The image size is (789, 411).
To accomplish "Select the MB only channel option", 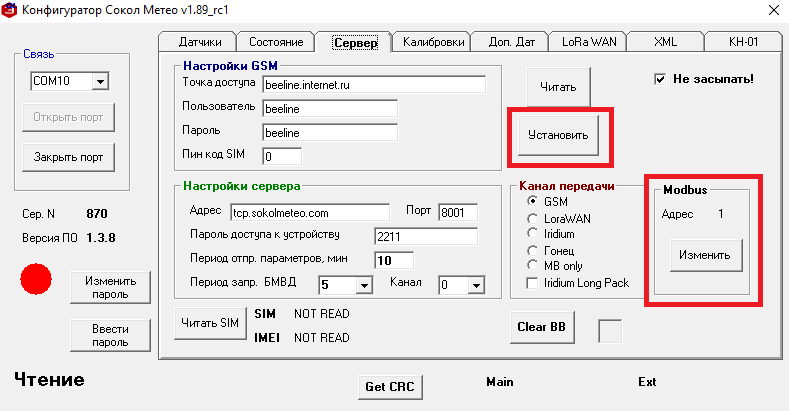I will pos(532,265).
